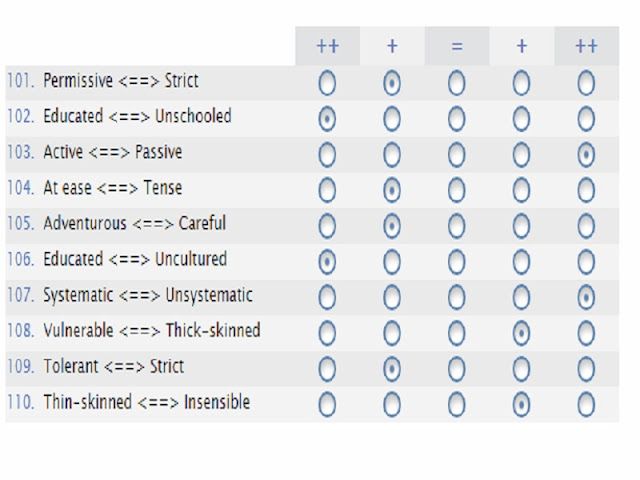This screenshot has height=480, width=640.
Task: Choose strongly Careful for item 105
Action: 586,226
